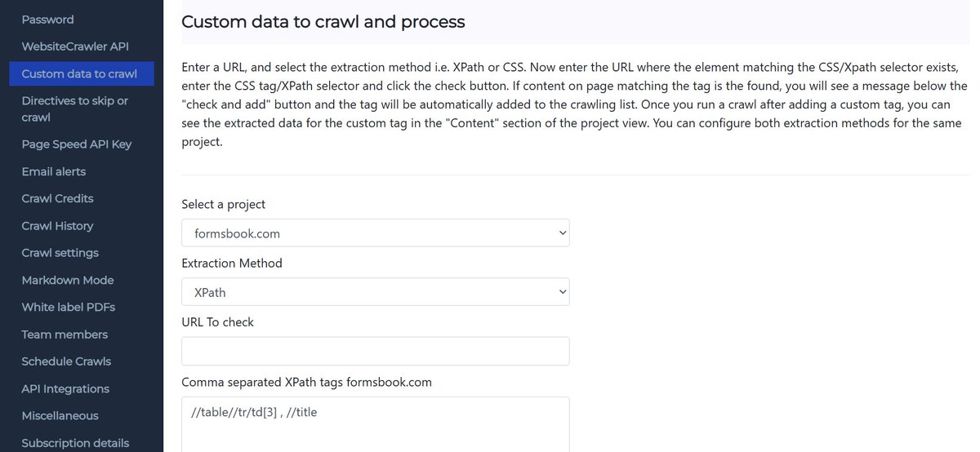Open the Password settings page
Viewport: 980px width, 452px height.
click(x=47, y=20)
